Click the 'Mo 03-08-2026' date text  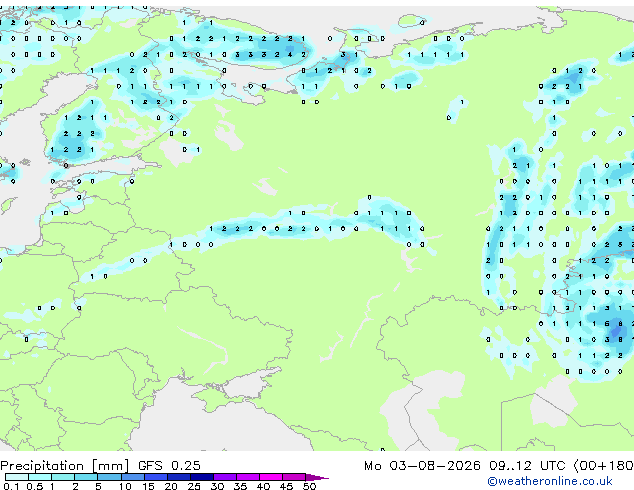(x=422, y=465)
